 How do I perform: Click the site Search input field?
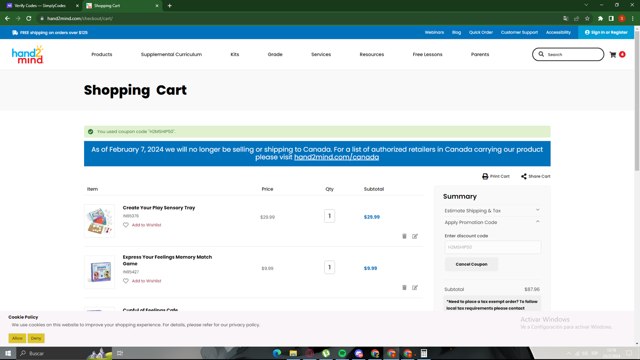568,54
